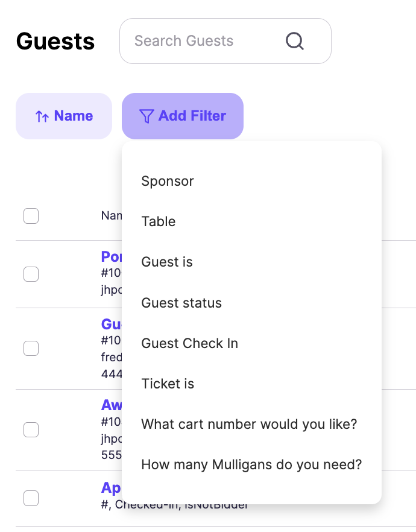The height and width of the screenshot is (532, 416).
Task: Click the Ticket is filter option
Action: coord(168,383)
